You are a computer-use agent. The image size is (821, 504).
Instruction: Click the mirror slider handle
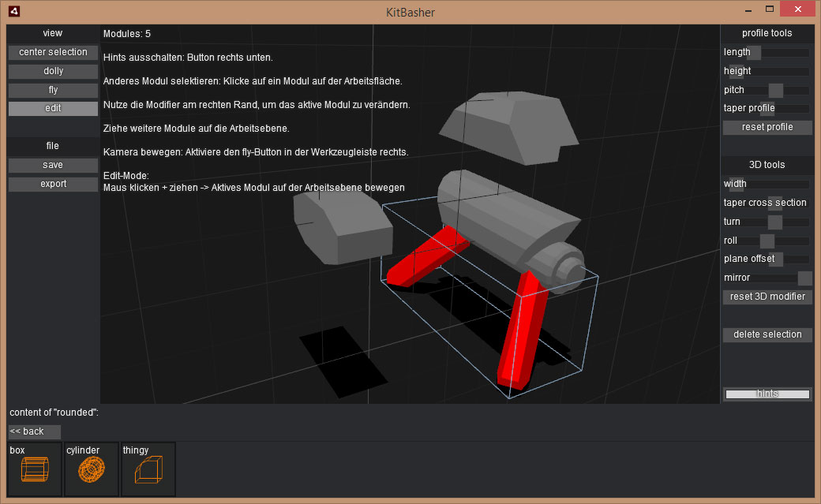[x=804, y=278]
